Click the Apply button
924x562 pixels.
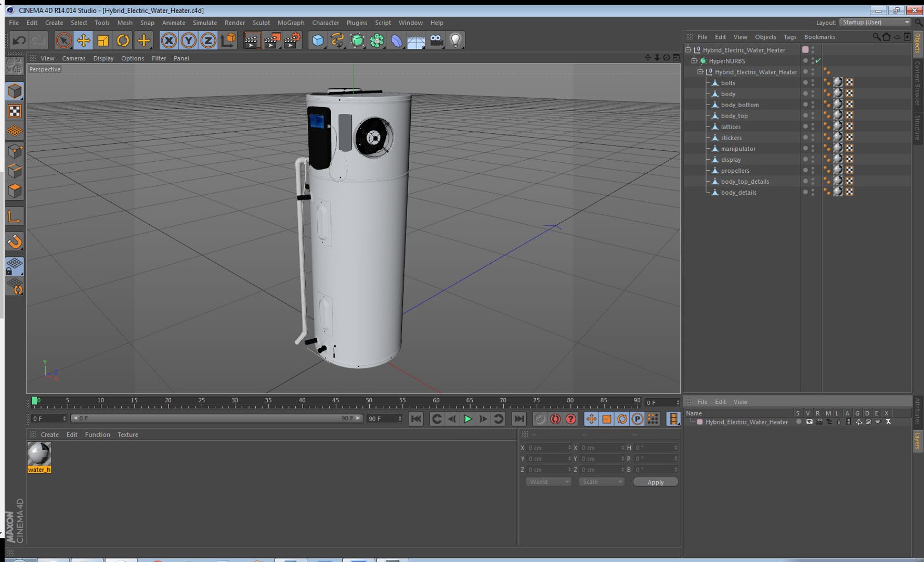[x=655, y=482]
